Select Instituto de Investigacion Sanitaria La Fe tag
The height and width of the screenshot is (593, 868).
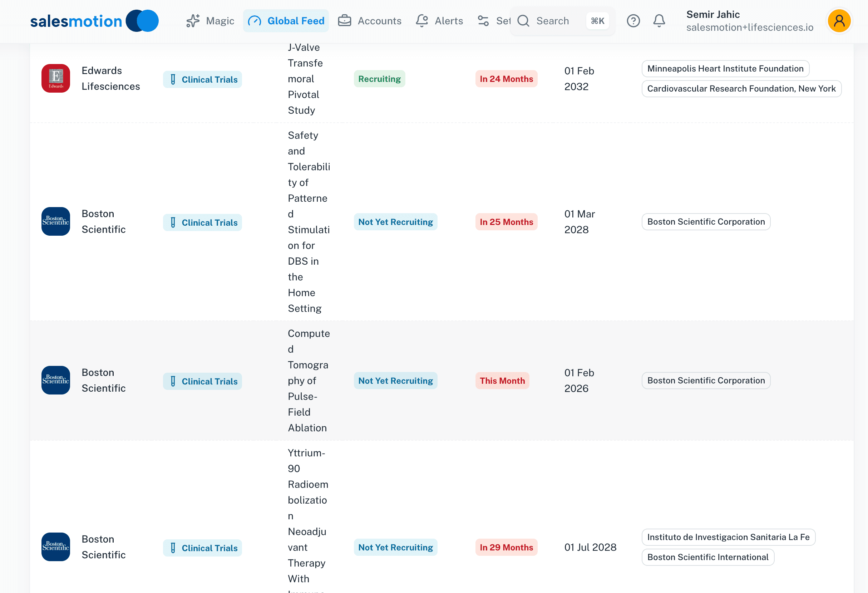point(728,537)
